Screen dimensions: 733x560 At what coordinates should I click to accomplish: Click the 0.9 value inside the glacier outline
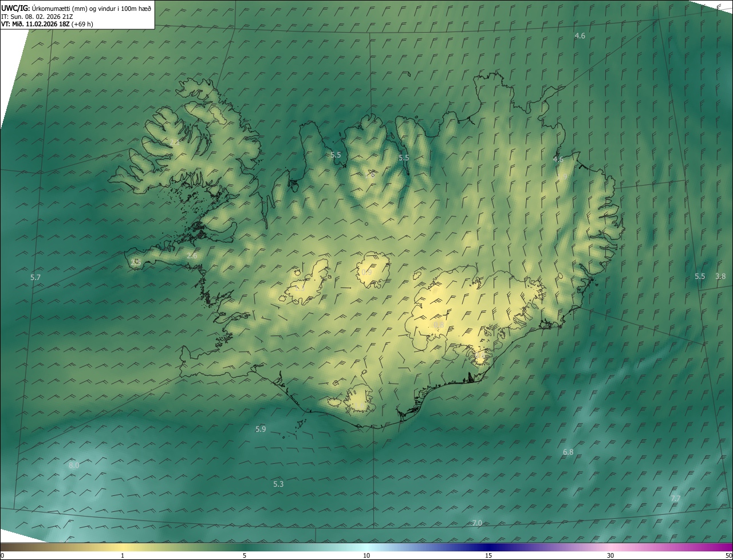[x=366, y=273]
